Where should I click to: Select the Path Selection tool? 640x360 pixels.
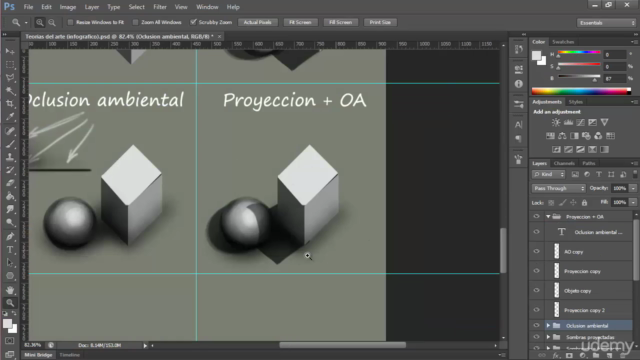coord(10,262)
